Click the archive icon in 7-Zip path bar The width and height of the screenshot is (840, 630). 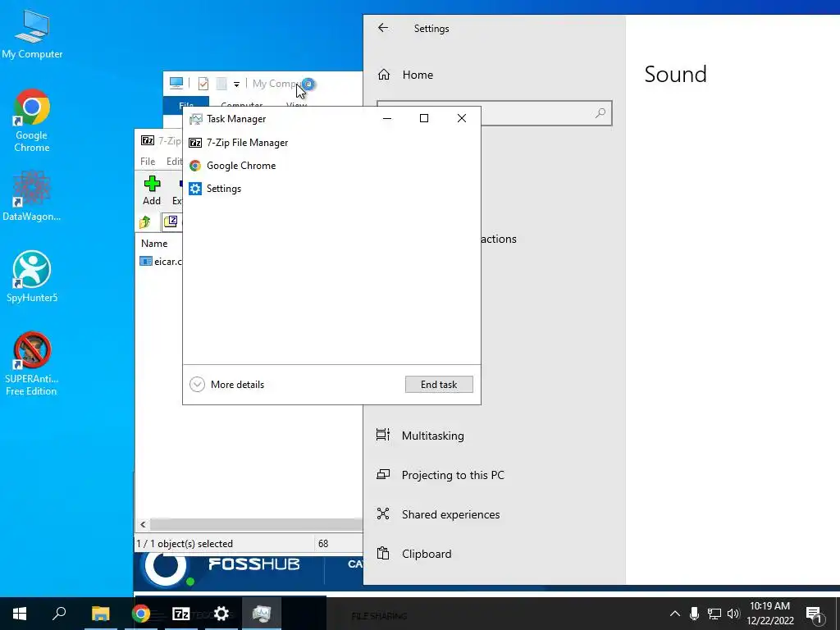171,221
